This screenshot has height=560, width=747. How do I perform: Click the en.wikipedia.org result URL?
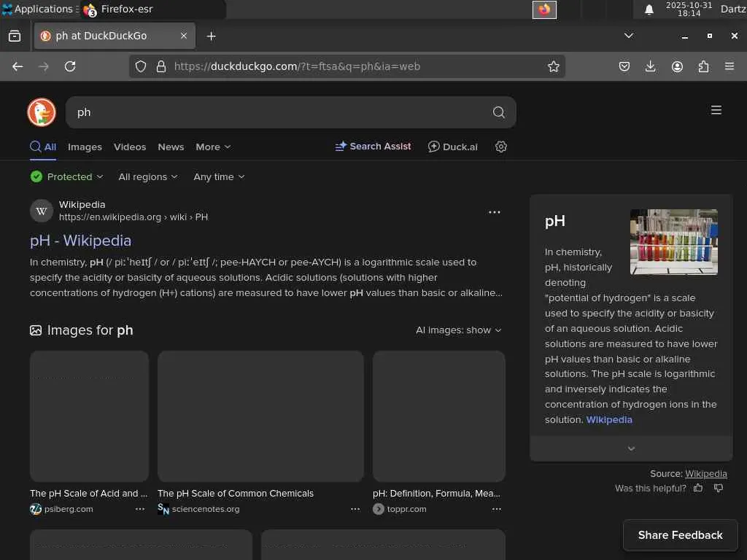(x=133, y=217)
